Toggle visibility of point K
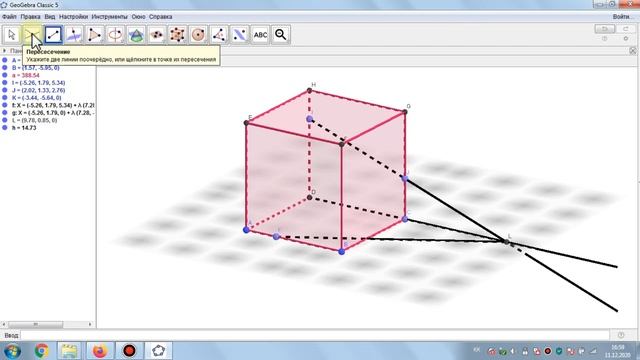 [5, 98]
